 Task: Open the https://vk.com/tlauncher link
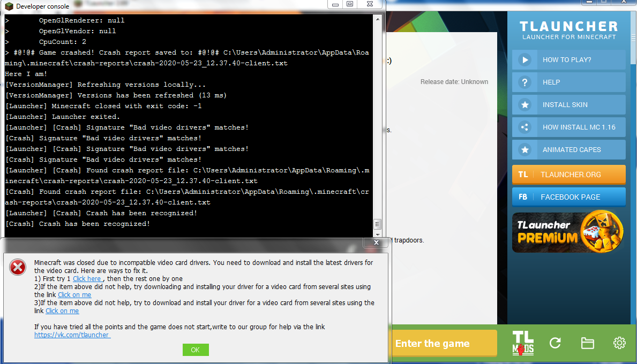72,335
